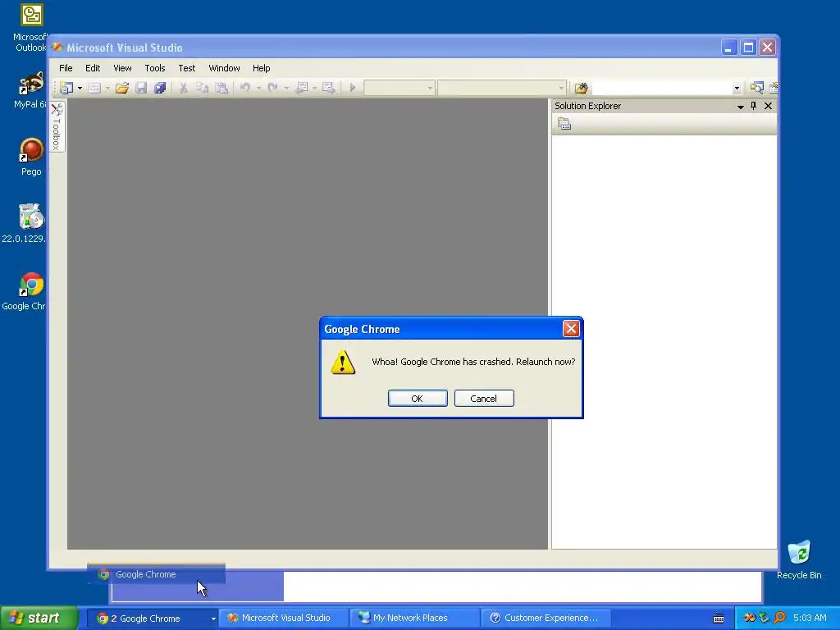Click the Navigate Forward toolbar icon
This screenshot has height=630, width=840.
coord(328,88)
